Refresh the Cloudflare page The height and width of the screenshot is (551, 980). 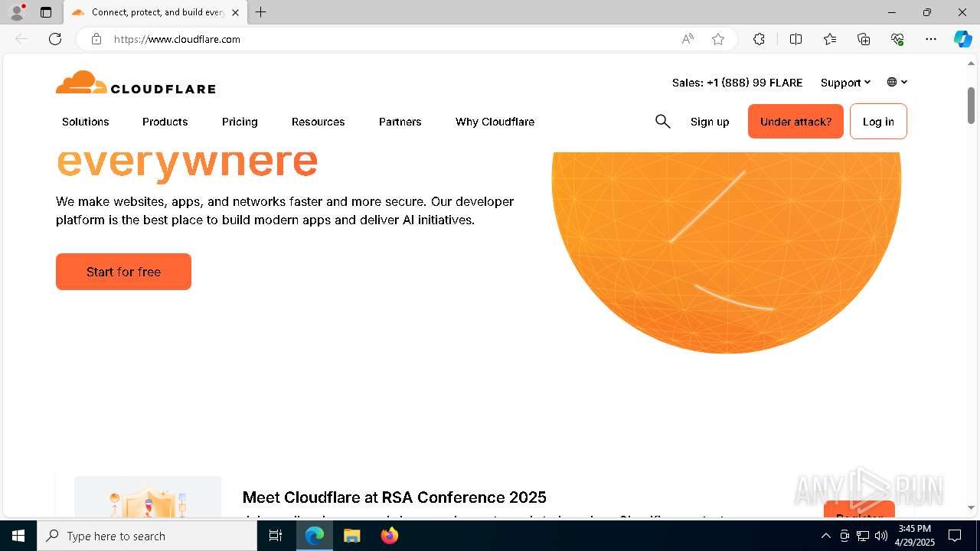[x=55, y=39]
